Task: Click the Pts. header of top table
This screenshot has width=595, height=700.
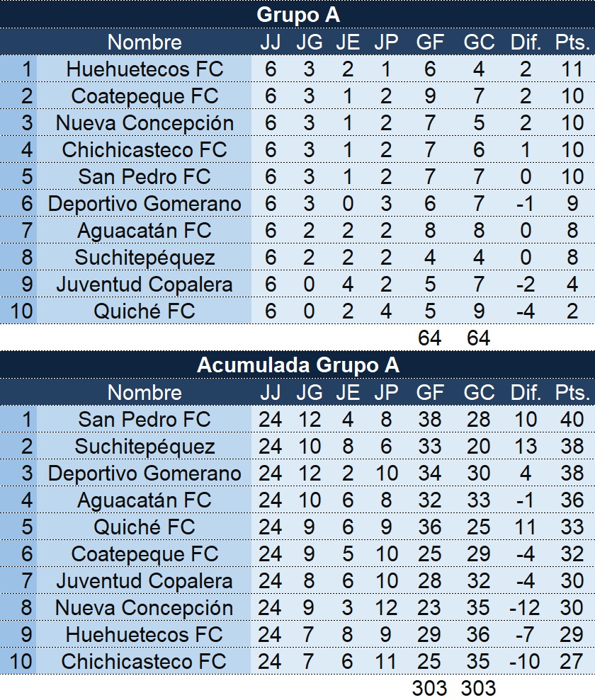Action: pyautogui.click(x=572, y=42)
